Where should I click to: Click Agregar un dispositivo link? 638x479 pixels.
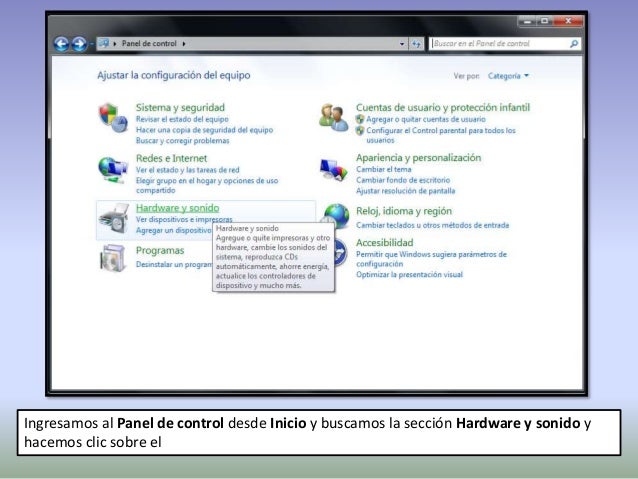(x=174, y=230)
